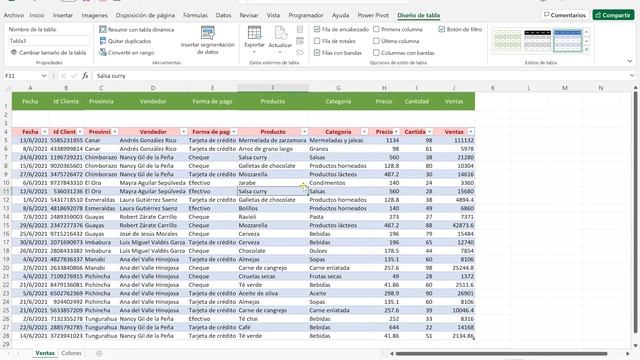Screen dimensions: 640x360
Task: Add a new sheet with plus icon
Action: coord(99,353)
